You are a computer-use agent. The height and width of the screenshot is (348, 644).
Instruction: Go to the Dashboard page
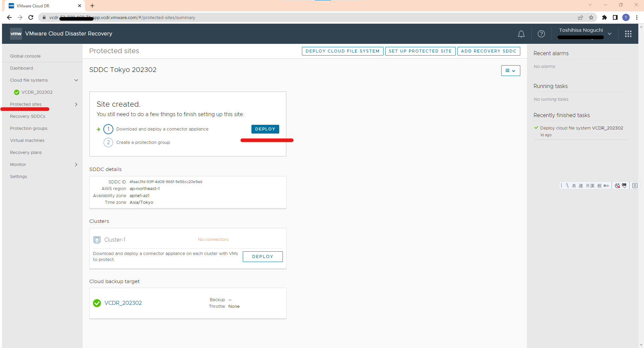coord(21,68)
